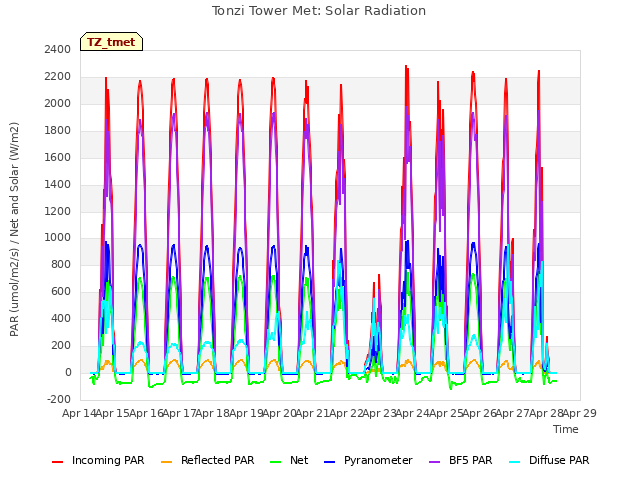This screenshot has width=640, height=480.
Task: Click the x-axis date label Apr 22
Action: [347, 413]
